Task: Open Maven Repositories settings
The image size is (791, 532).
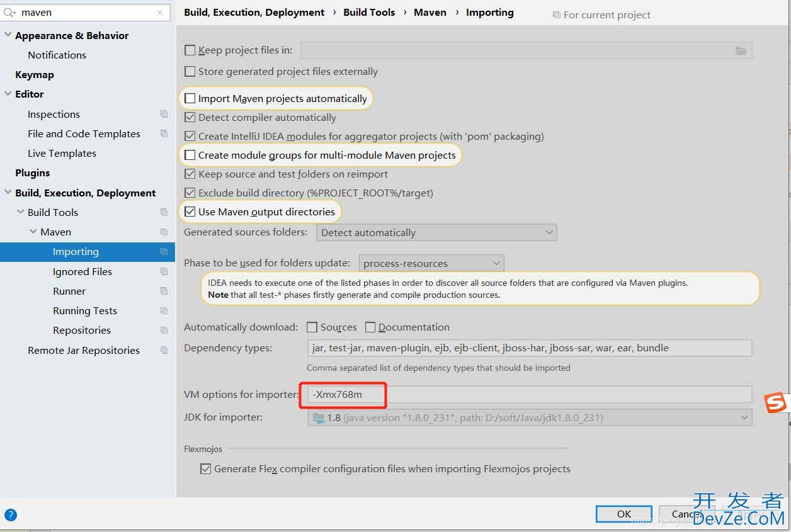Action: pos(82,330)
